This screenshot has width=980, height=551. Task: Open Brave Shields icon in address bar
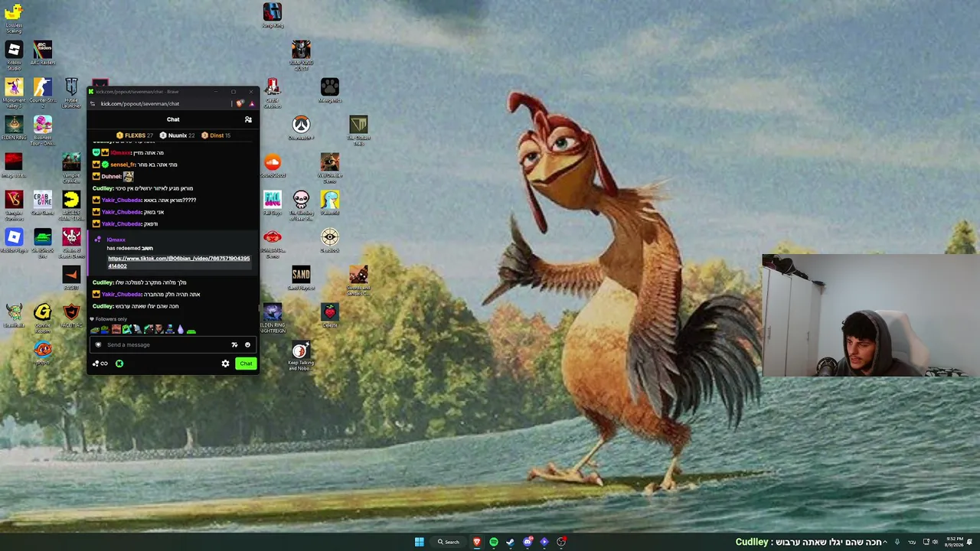(241, 103)
